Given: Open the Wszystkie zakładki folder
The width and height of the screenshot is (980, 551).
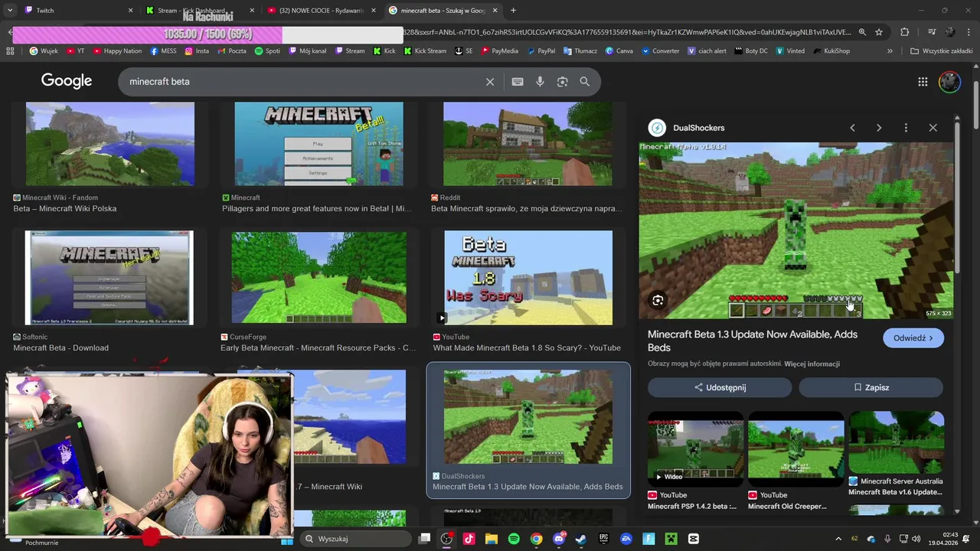Looking at the screenshot, I should [x=941, y=51].
